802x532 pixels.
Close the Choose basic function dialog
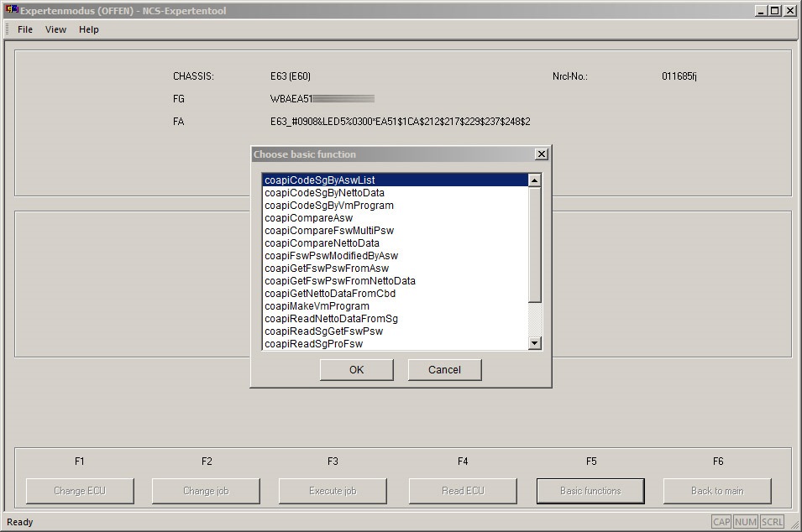(541, 154)
